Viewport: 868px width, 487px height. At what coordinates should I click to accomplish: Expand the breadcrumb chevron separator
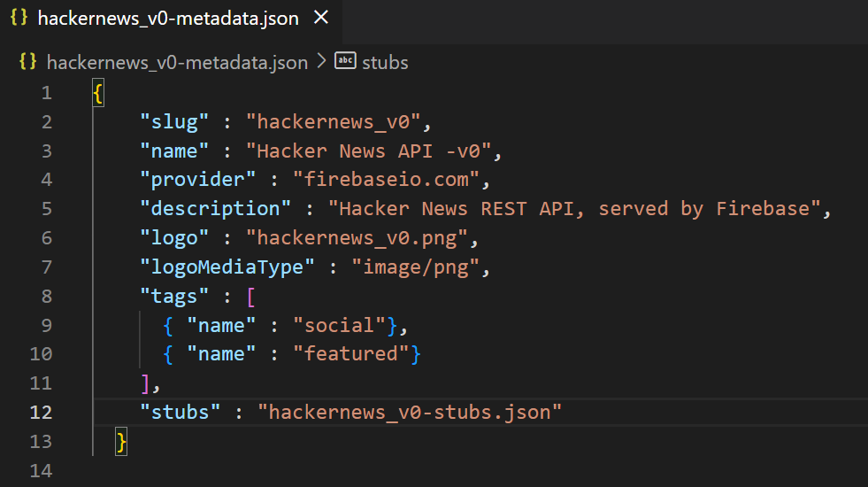[321, 61]
